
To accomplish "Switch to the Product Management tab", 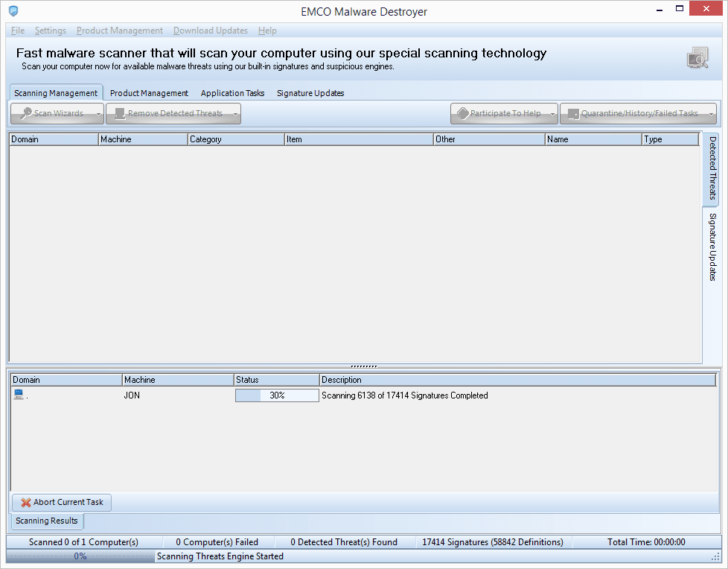I will pyautogui.click(x=149, y=93).
